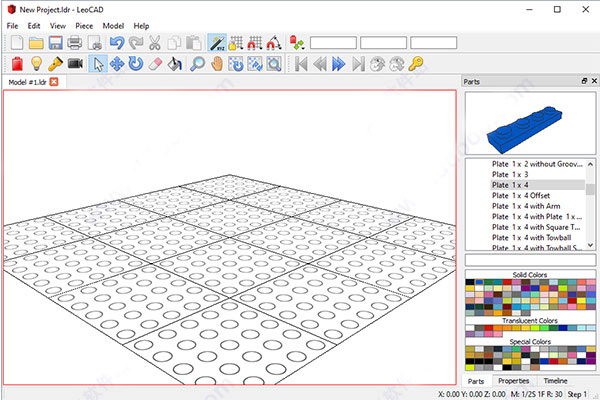Click the Save file icon
Screen dimensions: 600x400
point(55,43)
